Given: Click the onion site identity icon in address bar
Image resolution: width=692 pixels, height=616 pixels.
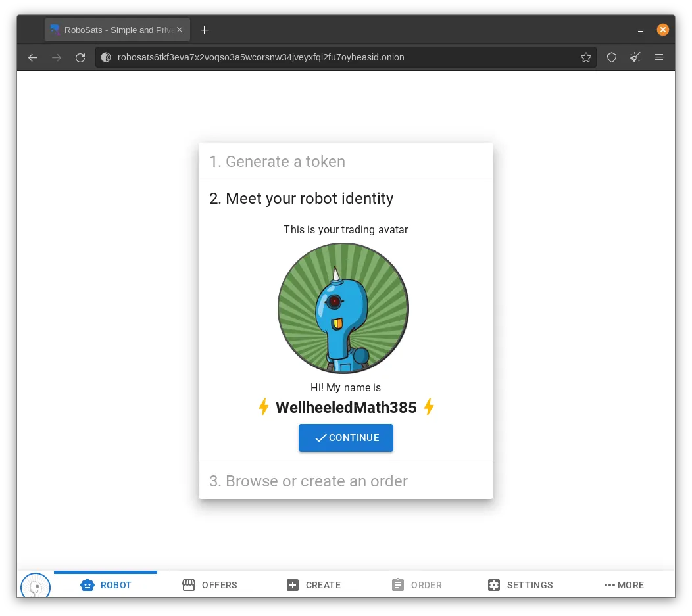Looking at the screenshot, I should coord(106,57).
